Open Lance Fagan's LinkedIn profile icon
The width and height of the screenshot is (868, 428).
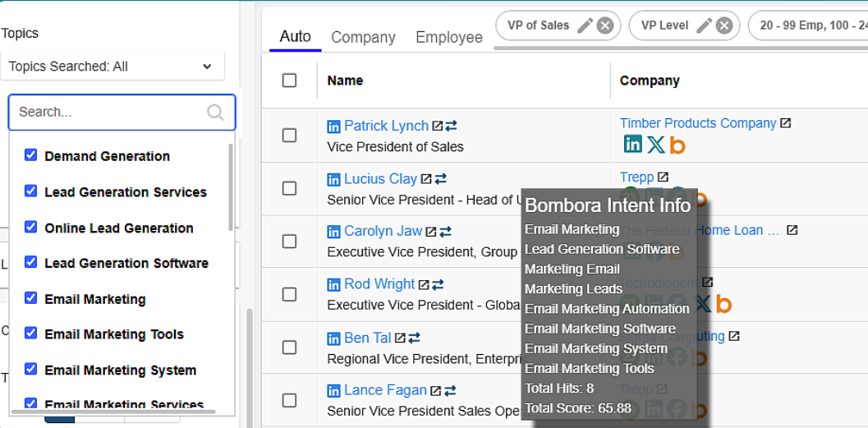click(x=333, y=392)
